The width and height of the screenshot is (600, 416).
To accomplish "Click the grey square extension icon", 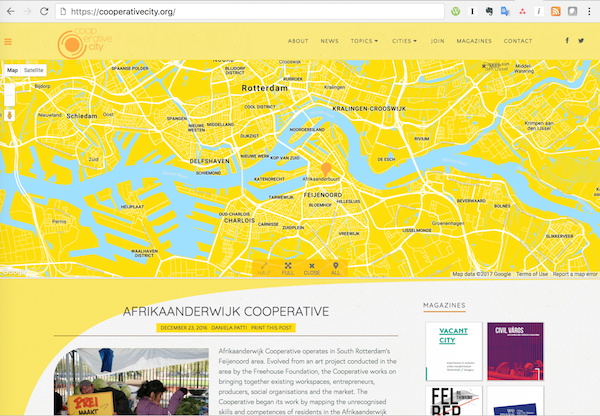I will (x=572, y=11).
